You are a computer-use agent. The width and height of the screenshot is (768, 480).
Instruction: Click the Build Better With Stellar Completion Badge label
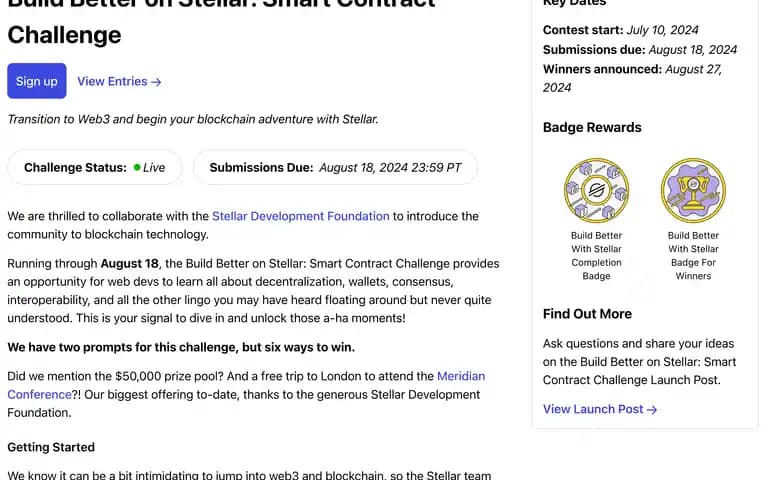point(596,256)
